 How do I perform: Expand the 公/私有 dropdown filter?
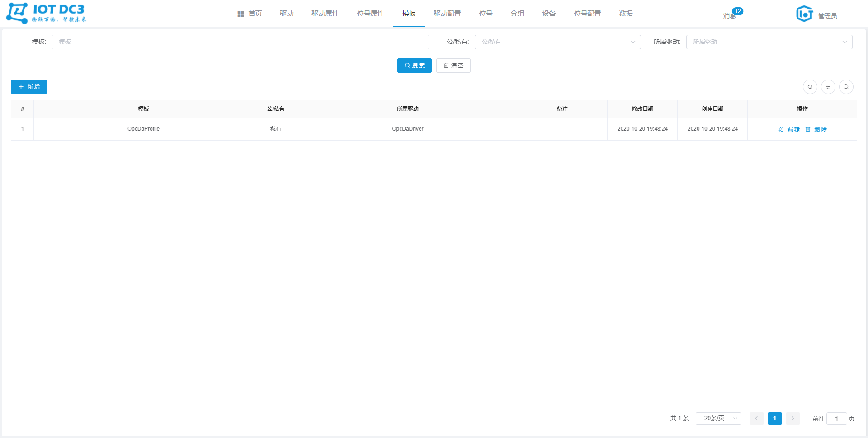point(557,42)
